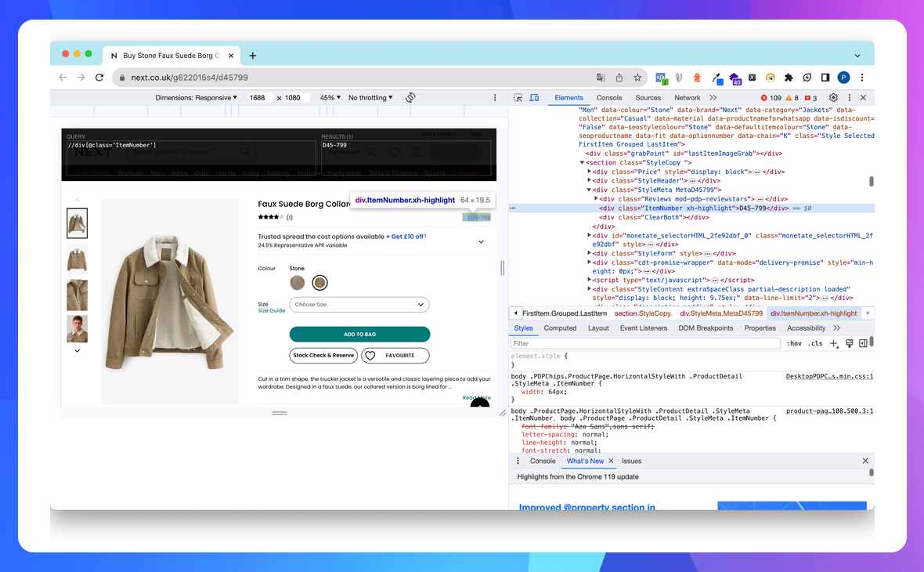Switch to the Network tab

(x=688, y=98)
